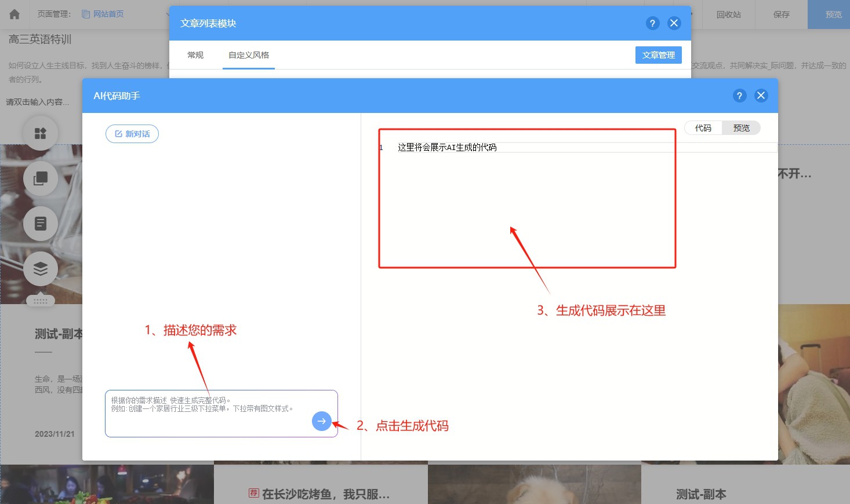Switch view to 预览 in AI panel
This screenshot has width=850, height=504.
741,128
